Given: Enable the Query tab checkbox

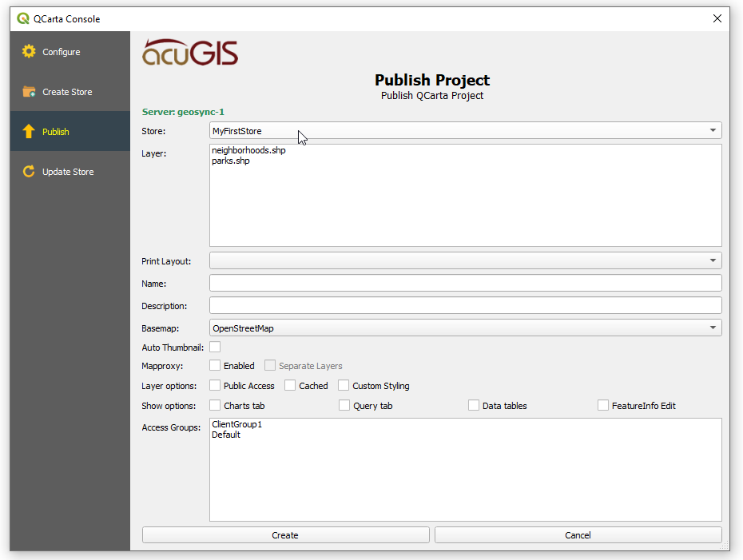Looking at the screenshot, I should (x=344, y=405).
